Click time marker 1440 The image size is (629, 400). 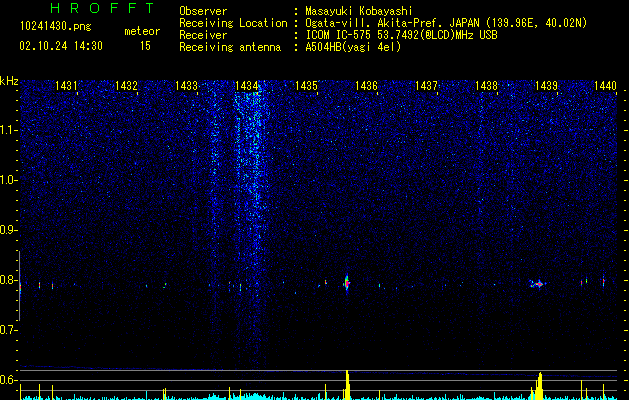tap(605, 85)
